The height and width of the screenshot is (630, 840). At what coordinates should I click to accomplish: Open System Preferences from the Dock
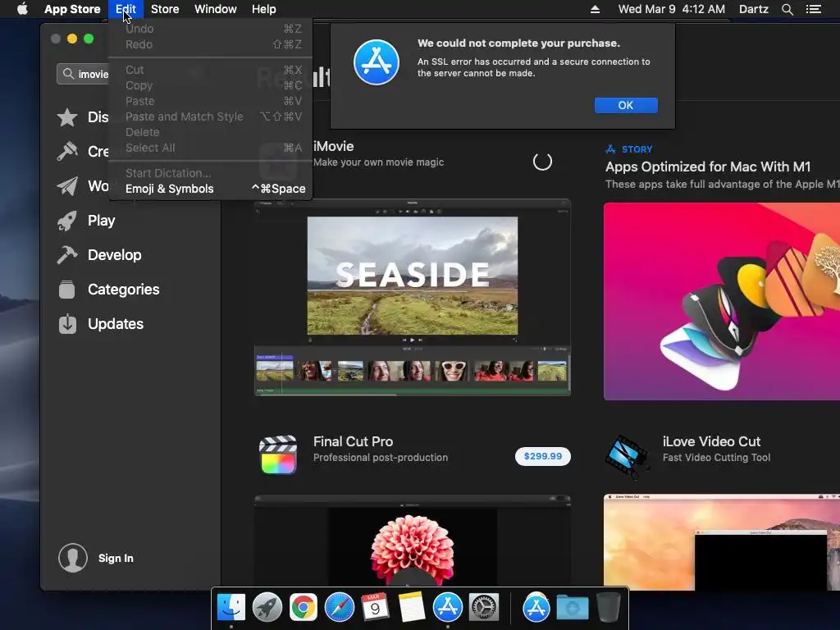coord(484,607)
